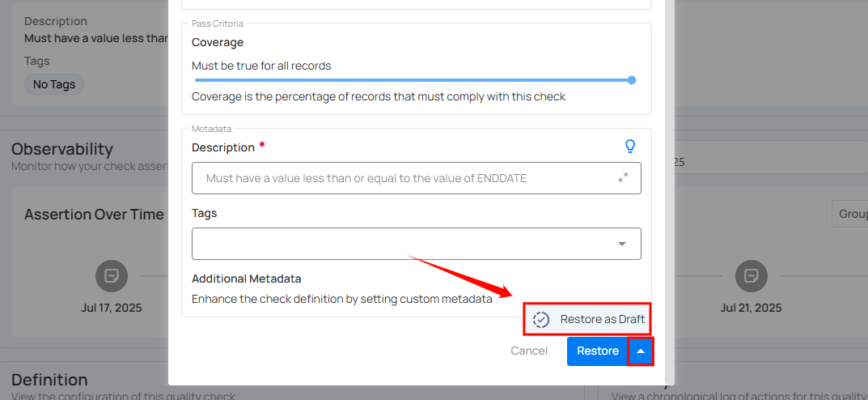
Task: Click the Coverage slider handle
Action: (x=632, y=80)
